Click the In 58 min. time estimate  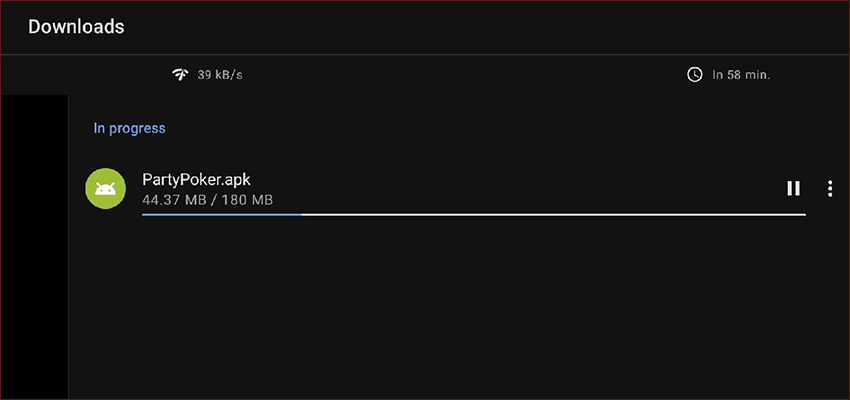(741, 75)
